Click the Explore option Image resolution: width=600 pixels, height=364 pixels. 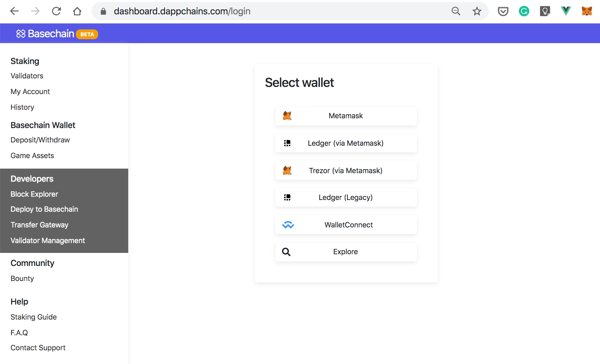346,252
